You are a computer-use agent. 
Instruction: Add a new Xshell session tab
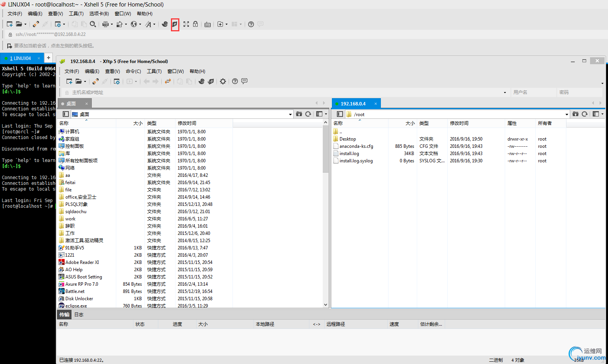click(x=49, y=58)
